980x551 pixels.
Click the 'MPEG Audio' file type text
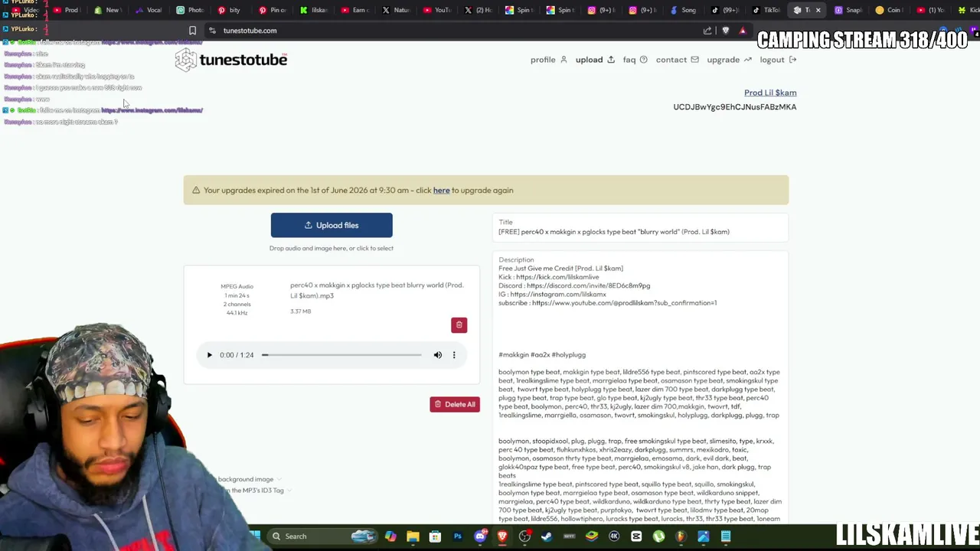click(x=237, y=286)
